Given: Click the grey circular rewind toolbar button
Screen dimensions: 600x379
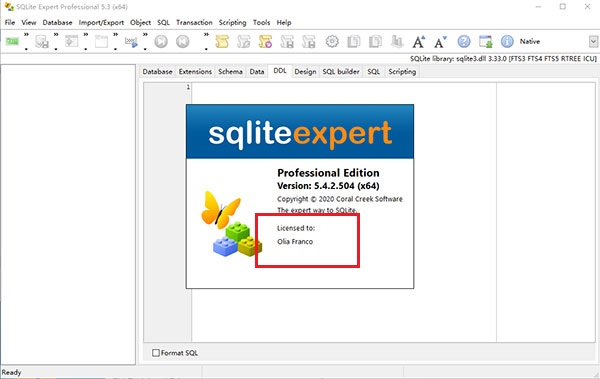Looking at the screenshot, I should pyautogui.click(x=183, y=41).
